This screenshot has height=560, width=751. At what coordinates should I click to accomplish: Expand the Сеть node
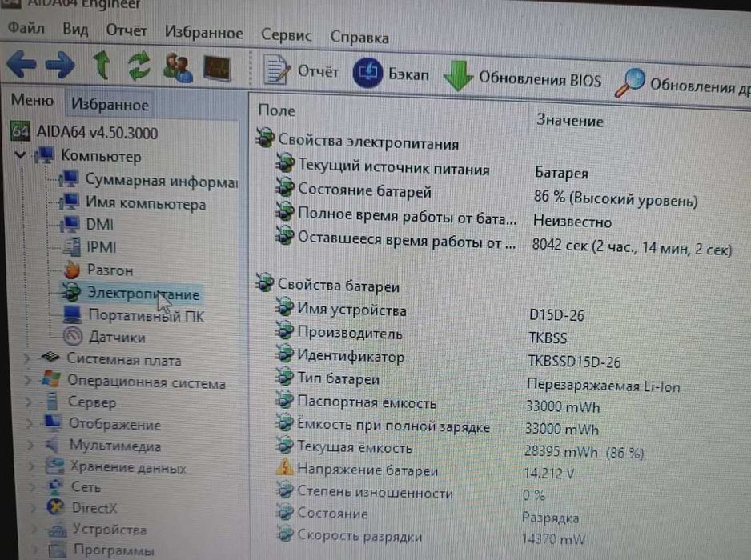32,486
